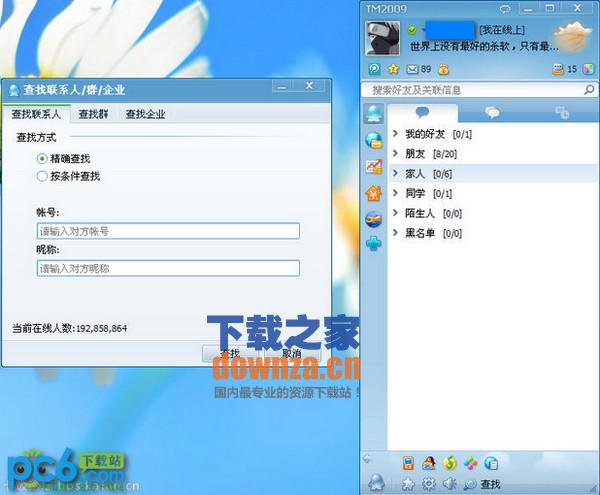Viewport: 600px width, 495px height.
Task: Click the 取消 button in the find dialog
Action: (292, 353)
